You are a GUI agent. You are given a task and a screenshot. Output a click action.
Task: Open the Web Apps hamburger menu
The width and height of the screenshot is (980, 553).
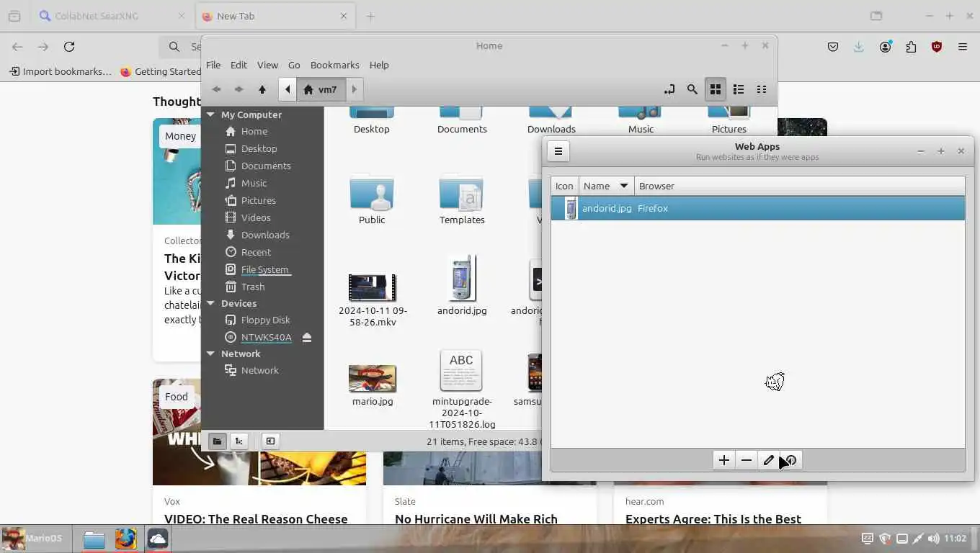(558, 151)
